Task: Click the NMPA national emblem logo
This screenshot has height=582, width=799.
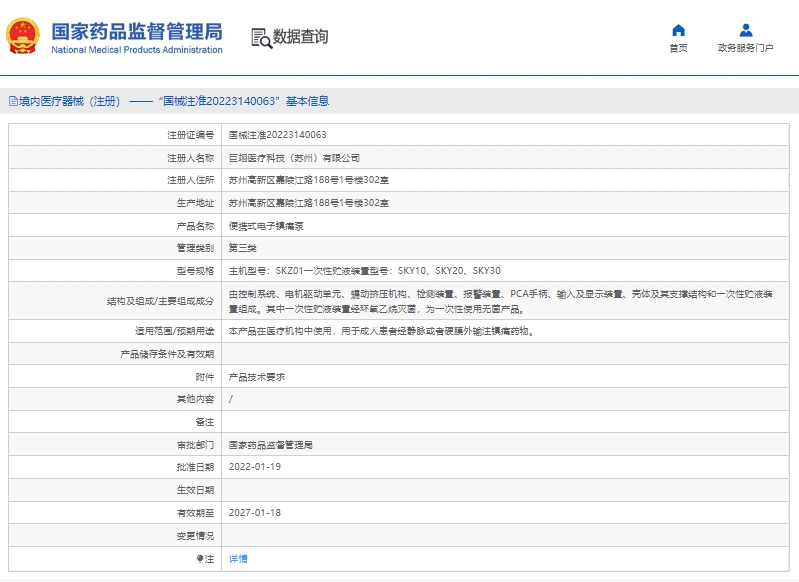Action: click(24, 37)
